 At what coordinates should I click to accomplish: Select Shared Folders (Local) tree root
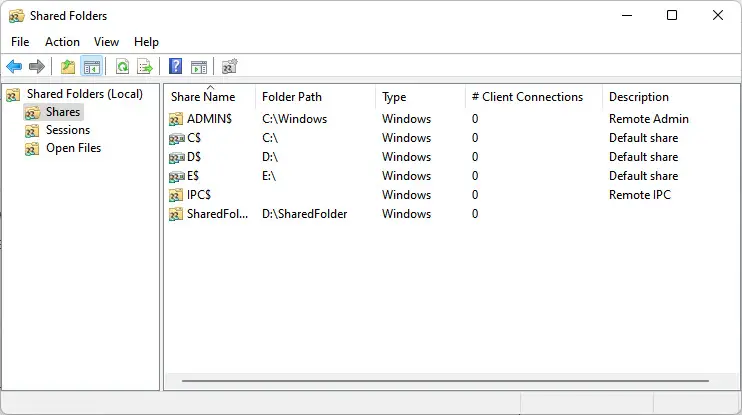85,94
